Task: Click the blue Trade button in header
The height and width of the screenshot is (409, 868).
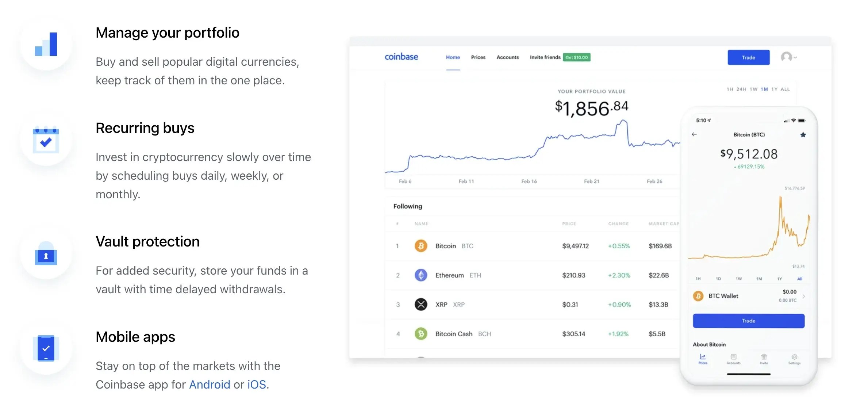Action: tap(749, 57)
